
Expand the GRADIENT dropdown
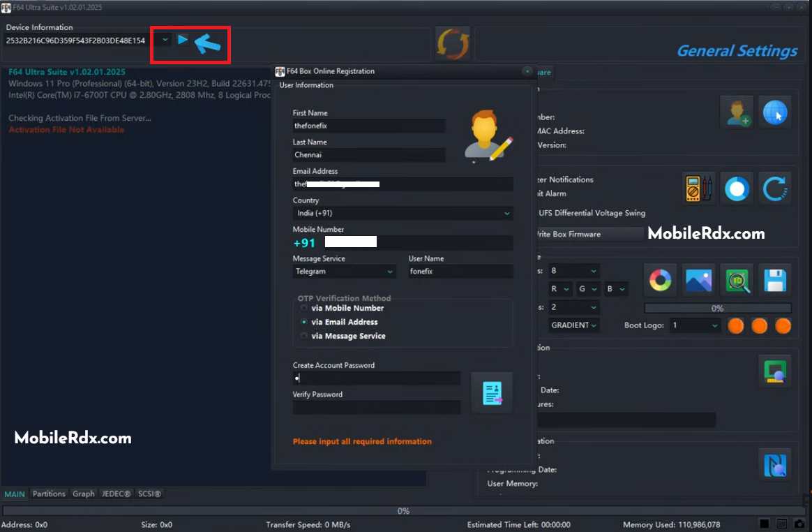click(x=574, y=325)
